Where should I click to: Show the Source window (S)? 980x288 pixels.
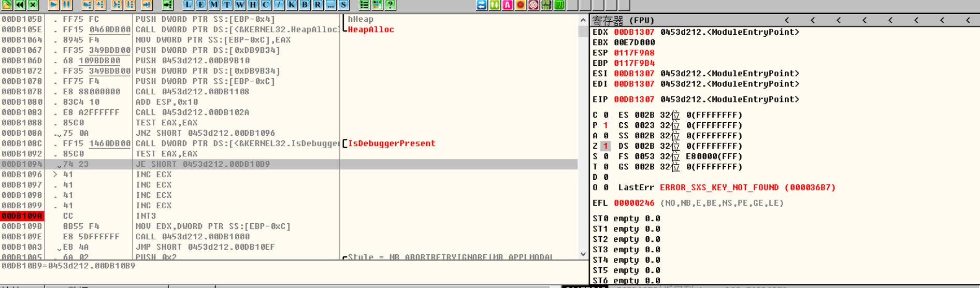click(343, 5)
